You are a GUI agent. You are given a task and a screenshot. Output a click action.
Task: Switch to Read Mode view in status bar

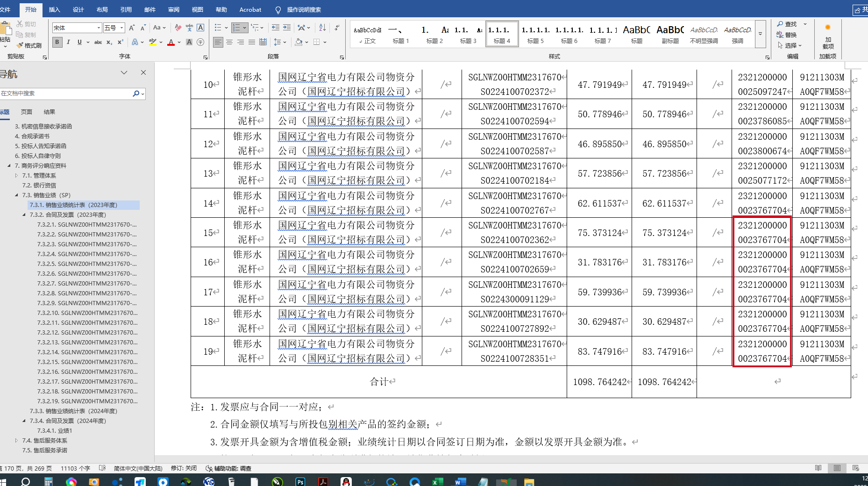point(818,468)
